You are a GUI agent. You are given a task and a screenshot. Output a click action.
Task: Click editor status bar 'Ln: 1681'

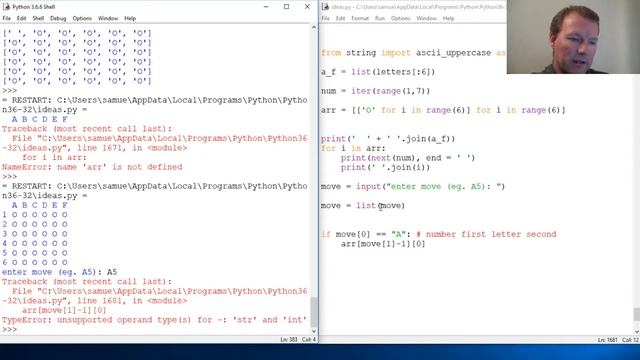[607, 340]
